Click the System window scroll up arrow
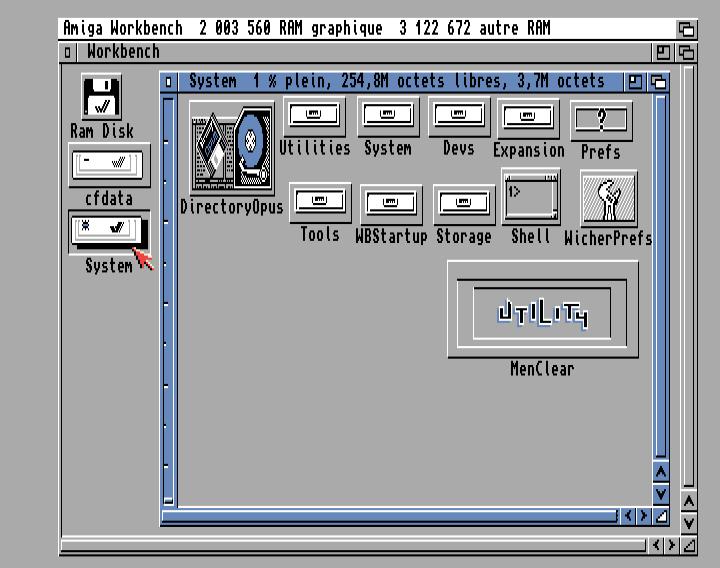This screenshot has height=568, width=720. coord(661,472)
